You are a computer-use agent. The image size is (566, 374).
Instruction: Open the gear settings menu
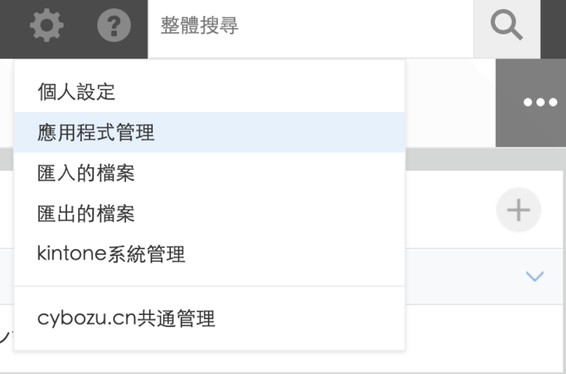(47, 25)
